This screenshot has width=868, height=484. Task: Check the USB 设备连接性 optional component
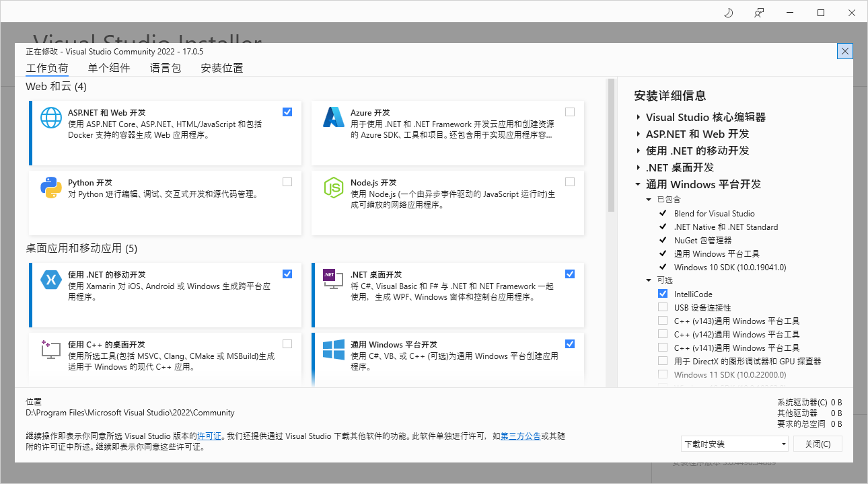pyautogui.click(x=663, y=307)
